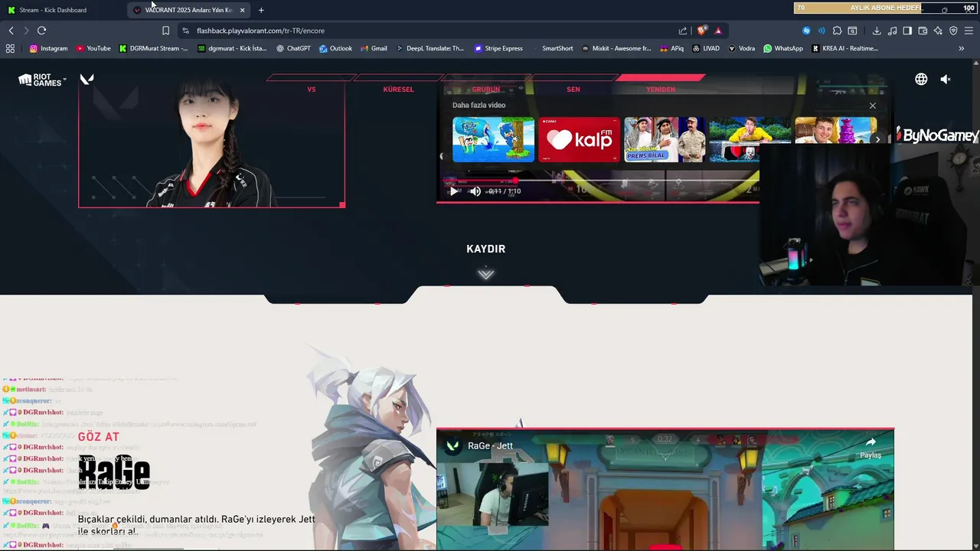Show previous suggested videos arrow
This screenshot has width=980, height=551.
coord(441,156)
